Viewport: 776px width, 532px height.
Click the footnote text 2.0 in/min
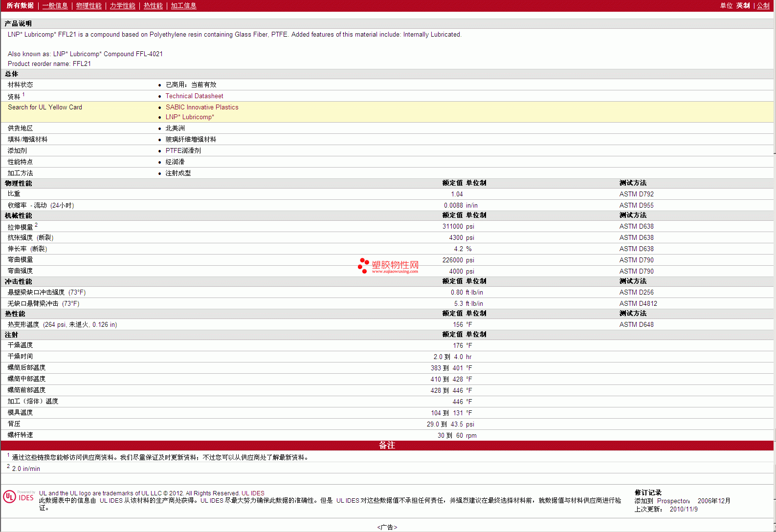[26, 469]
